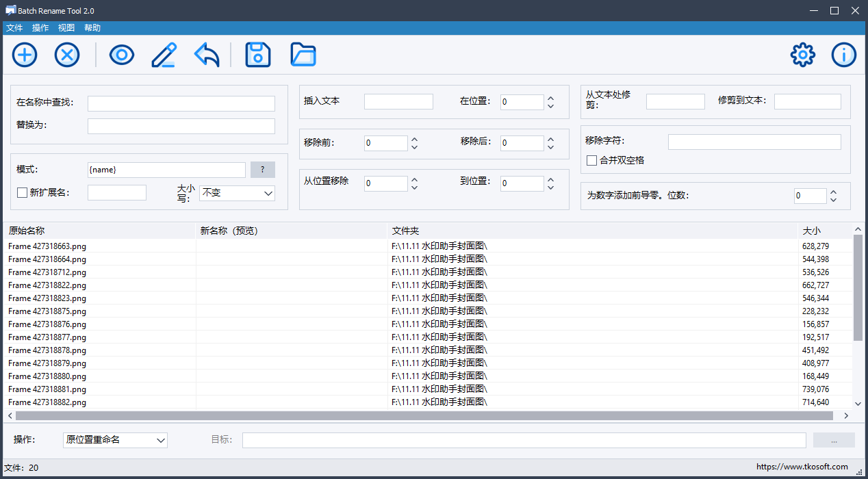Viewport: 868px width, 479px height.
Task: Click the undo arrow icon
Action: click(x=207, y=55)
